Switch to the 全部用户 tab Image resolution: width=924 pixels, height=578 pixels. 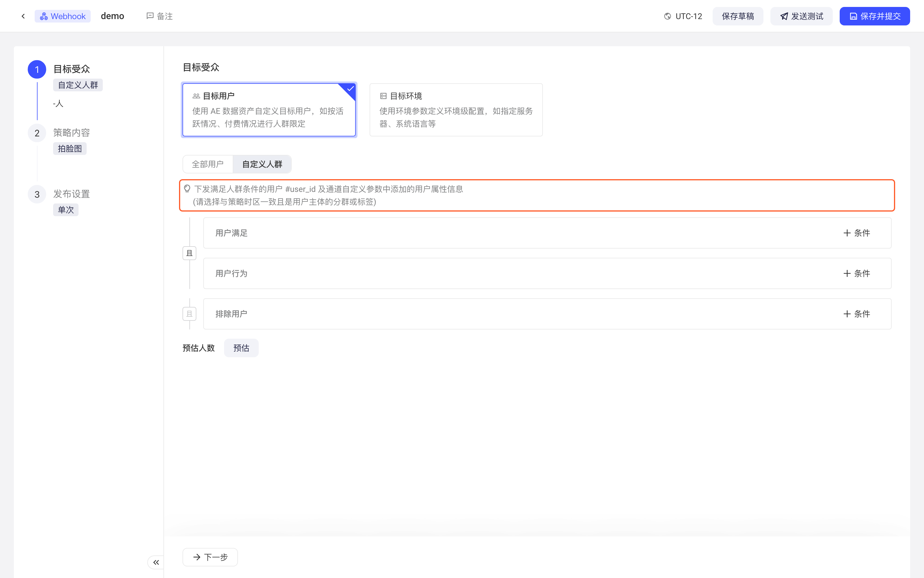[x=208, y=164]
